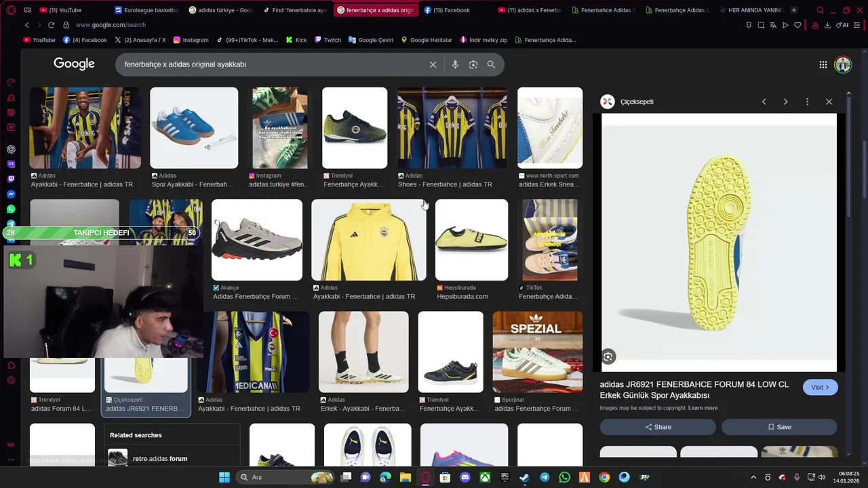Viewport: 868px width, 488px height.
Task: Show next image in preview panel
Action: click(x=785, y=102)
